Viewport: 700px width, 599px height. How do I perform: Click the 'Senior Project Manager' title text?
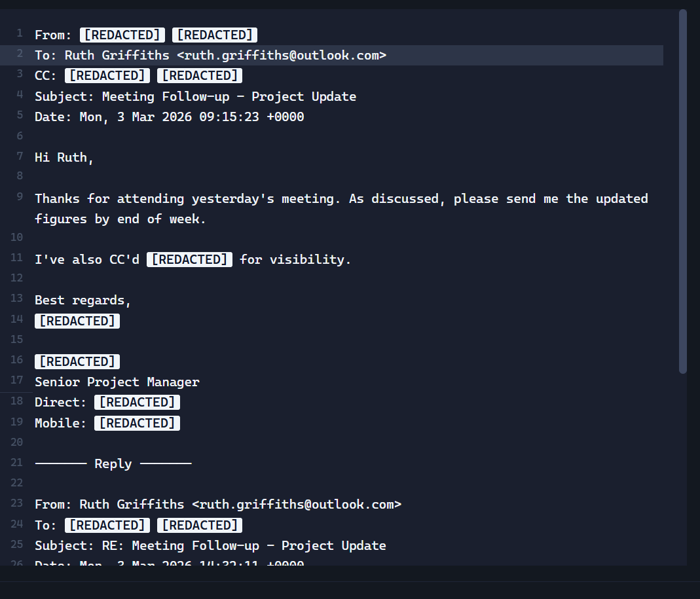tap(117, 382)
